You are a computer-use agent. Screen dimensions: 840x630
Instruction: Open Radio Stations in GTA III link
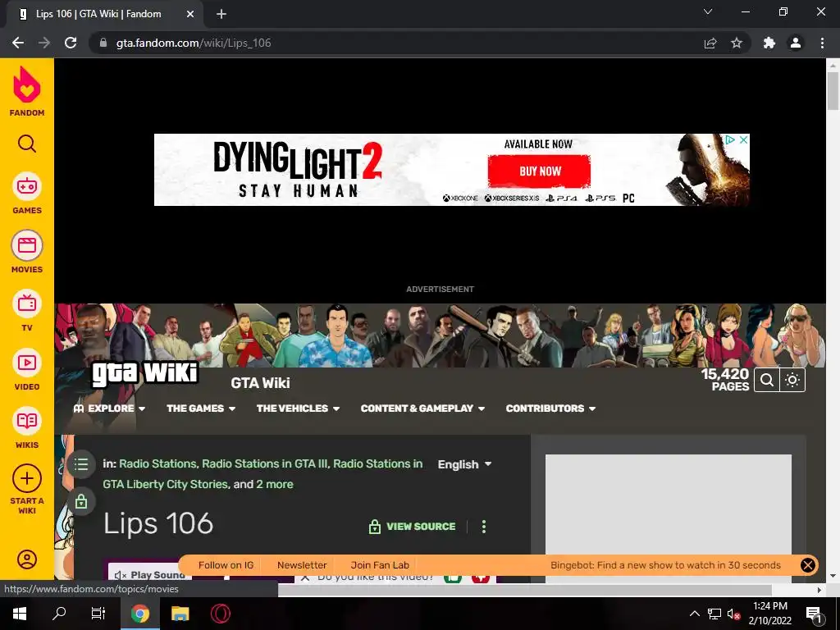[265, 464]
